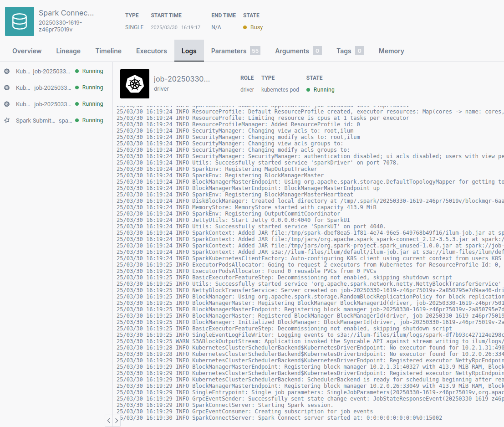Click the Kubernetes driver icon in logs header

pos(134,83)
